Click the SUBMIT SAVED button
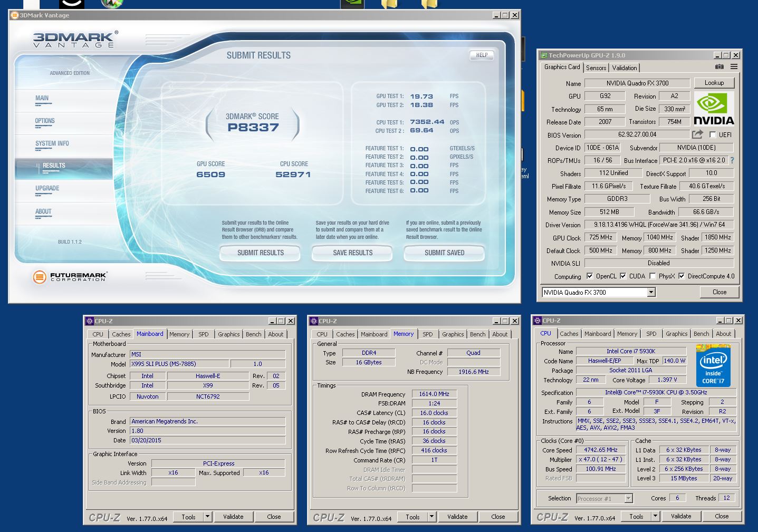The width and height of the screenshot is (758, 532). click(445, 253)
